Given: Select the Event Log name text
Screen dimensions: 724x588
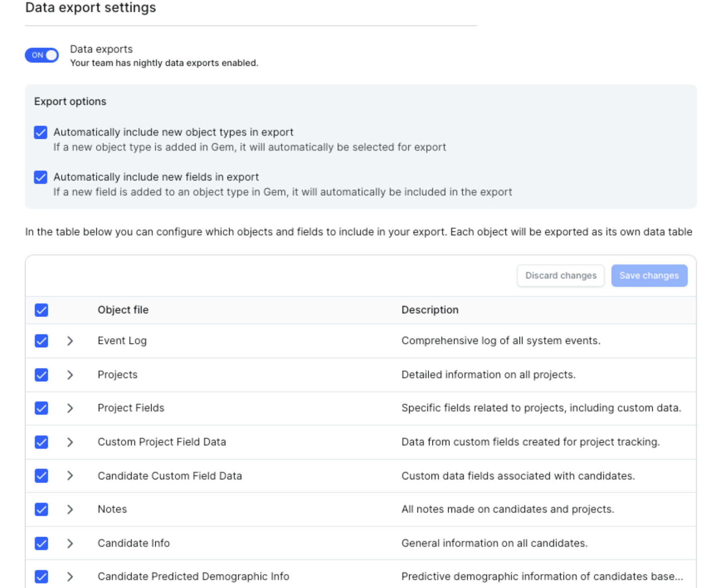Looking at the screenshot, I should [x=122, y=340].
